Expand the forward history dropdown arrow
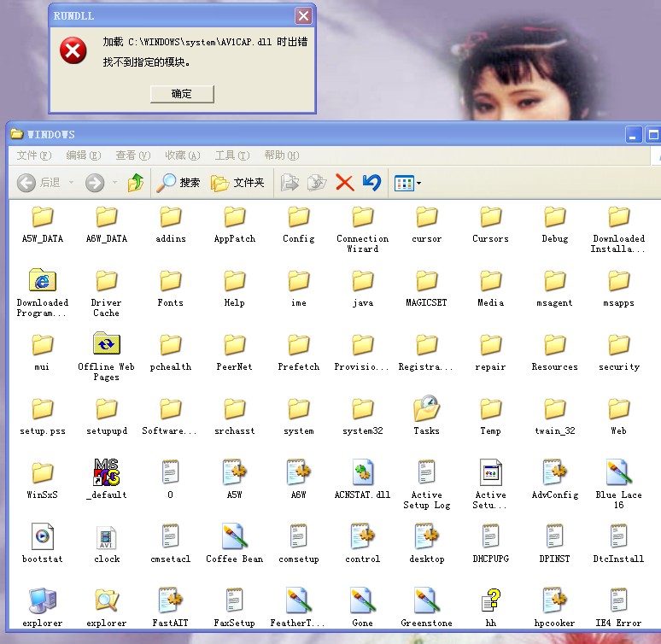The image size is (661, 644). (114, 183)
